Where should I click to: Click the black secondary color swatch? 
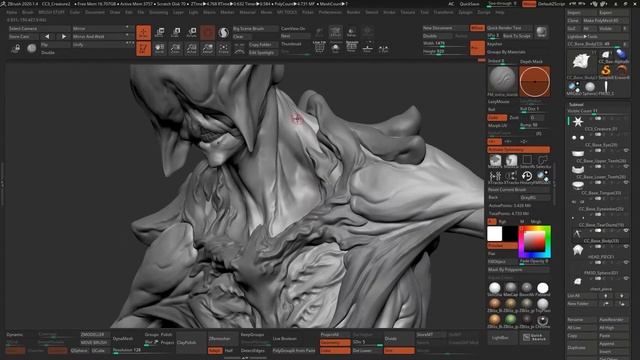click(510, 234)
